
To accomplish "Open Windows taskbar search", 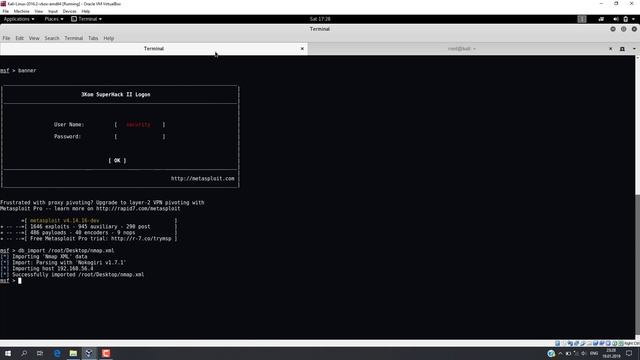I will 24,353.
